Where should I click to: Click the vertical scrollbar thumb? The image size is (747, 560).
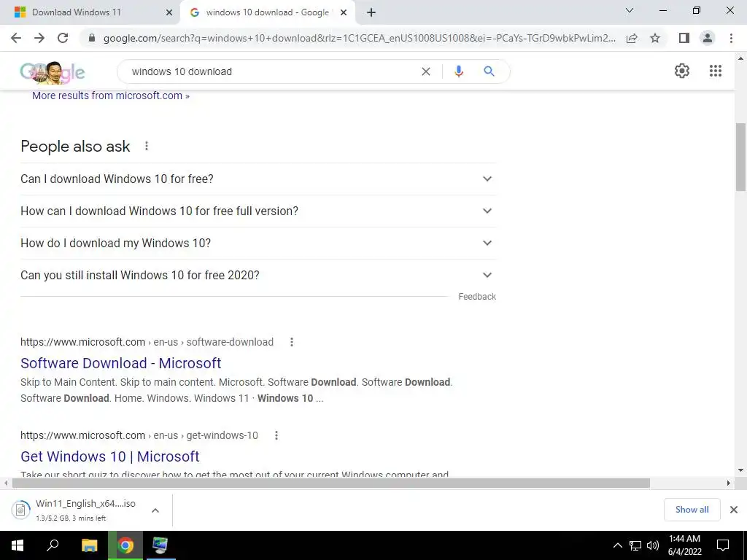[740, 157]
